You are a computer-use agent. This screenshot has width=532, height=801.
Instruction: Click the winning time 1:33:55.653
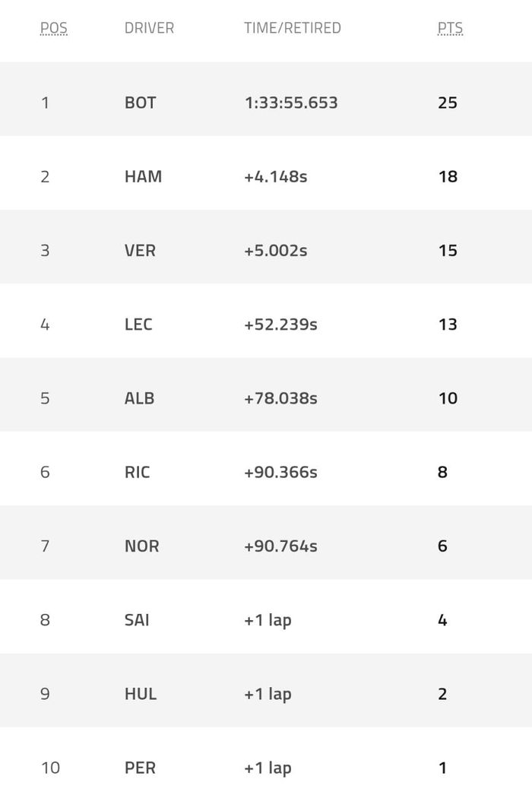(291, 103)
